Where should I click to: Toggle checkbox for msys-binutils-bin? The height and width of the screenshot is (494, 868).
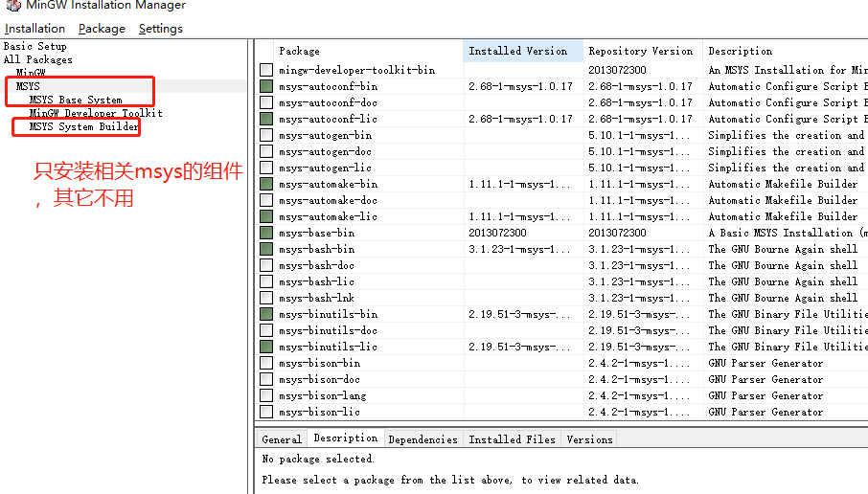[266, 314]
